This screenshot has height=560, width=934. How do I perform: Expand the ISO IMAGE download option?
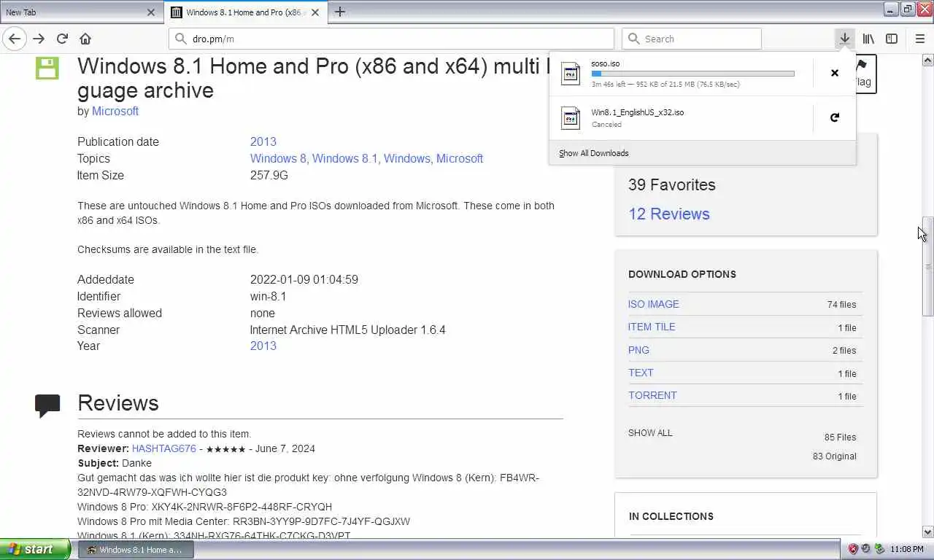654,304
